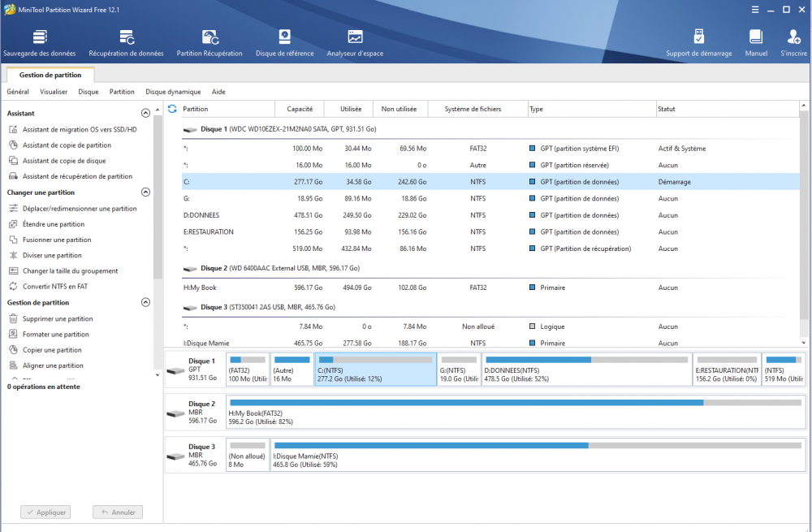Refresh the partition list
Image resolution: width=812 pixels, height=532 pixels.
pos(172,109)
